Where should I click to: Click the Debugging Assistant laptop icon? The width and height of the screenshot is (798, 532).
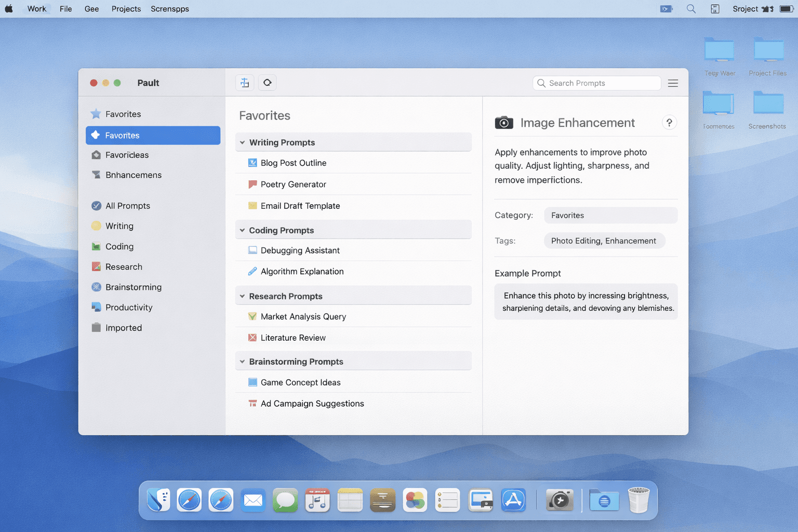[x=252, y=250]
